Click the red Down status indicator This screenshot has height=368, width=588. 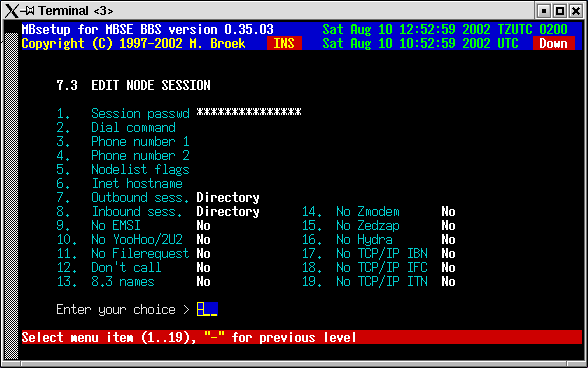[553, 43]
